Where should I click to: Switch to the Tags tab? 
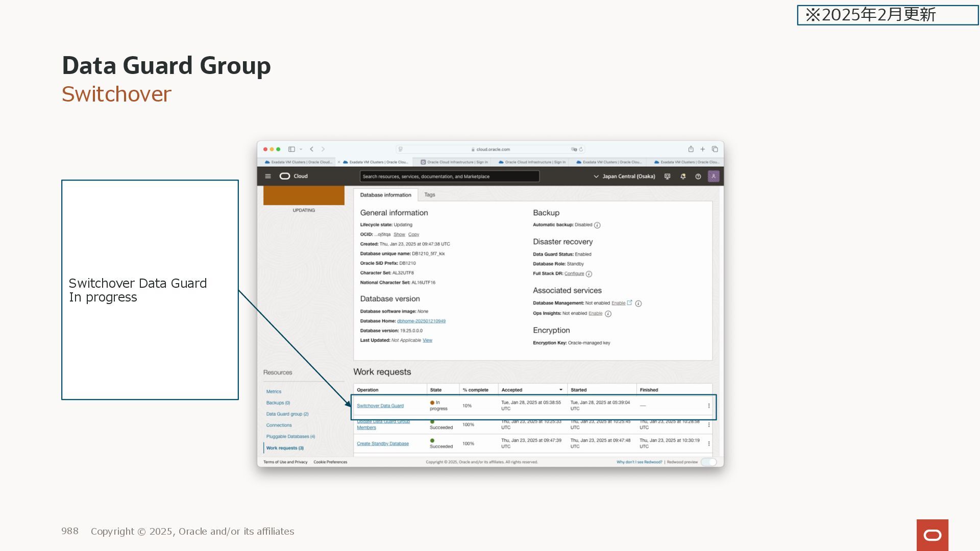click(x=429, y=195)
